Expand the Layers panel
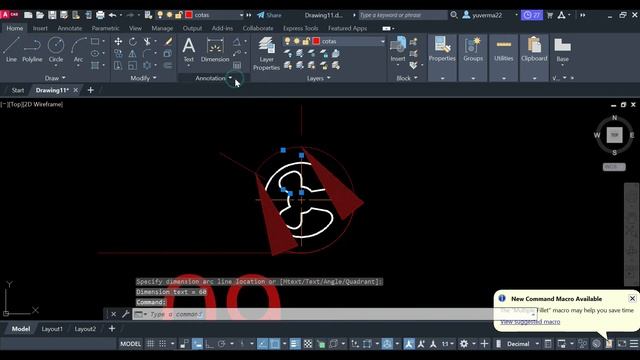 tap(318, 78)
